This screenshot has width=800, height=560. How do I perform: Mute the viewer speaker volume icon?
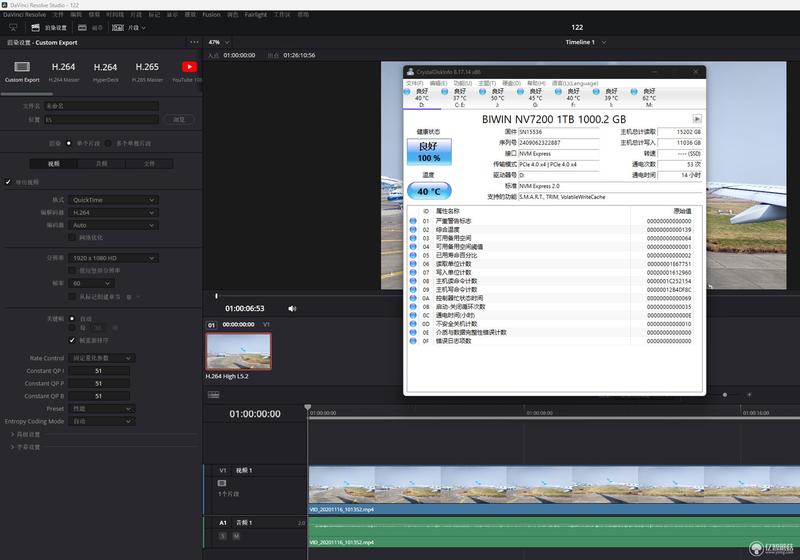click(x=292, y=309)
